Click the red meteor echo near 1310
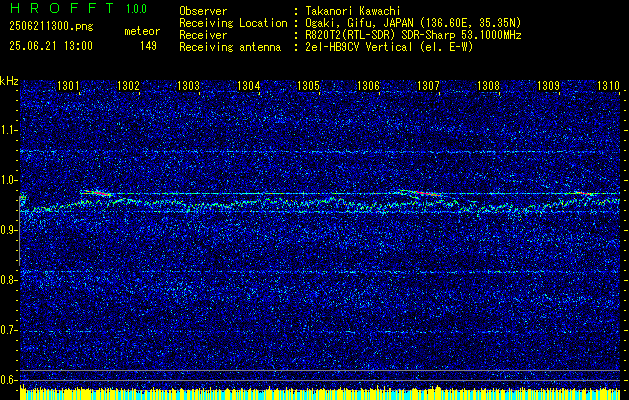This screenshot has width=629, height=400. pos(586,193)
